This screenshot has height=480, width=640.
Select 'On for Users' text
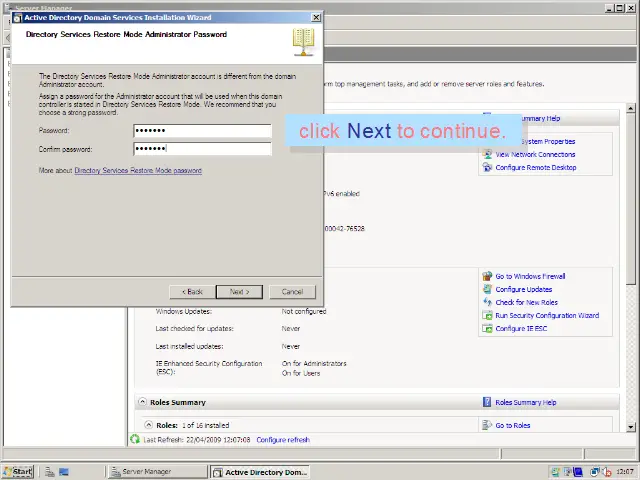pyautogui.click(x=301, y=373)
